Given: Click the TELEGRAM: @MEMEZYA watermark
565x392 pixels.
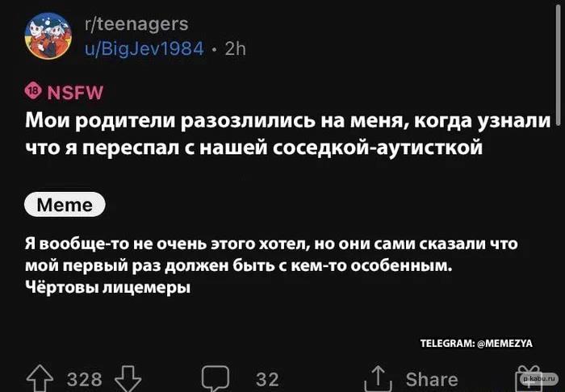Looking at the screenshot, I should coord(476,343).
